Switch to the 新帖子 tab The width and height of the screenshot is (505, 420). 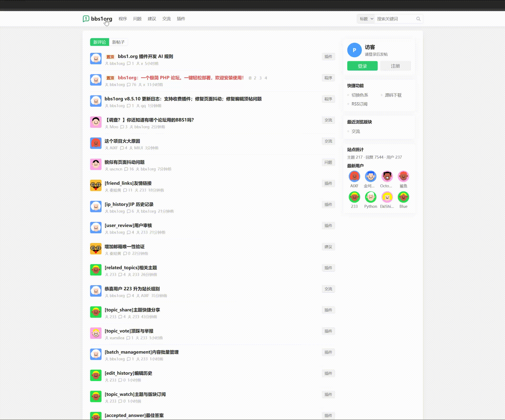click(118, 42)
